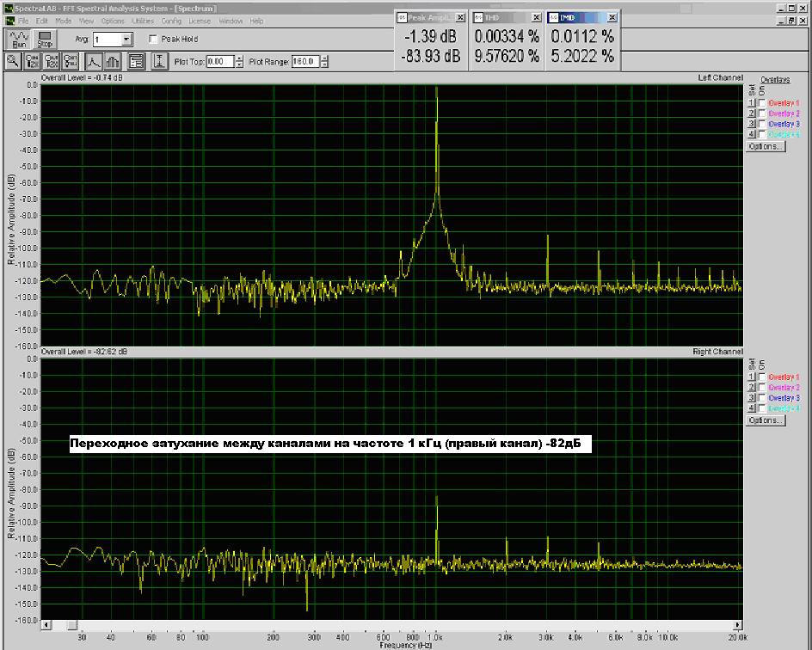
Task: Turn on Overlay 3 for the right channel
Action: click(x=761, y=398)
